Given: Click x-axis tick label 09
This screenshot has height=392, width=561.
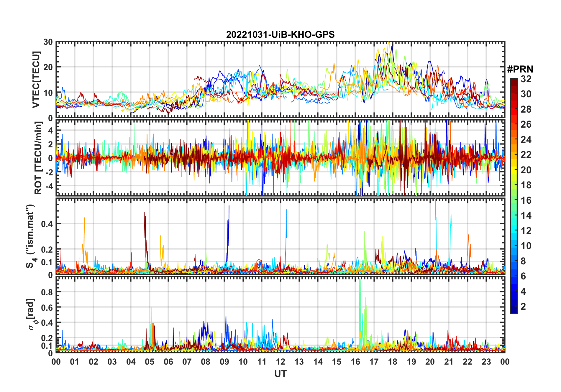Looking at the screenshot, I should click(x=224, y=362).
